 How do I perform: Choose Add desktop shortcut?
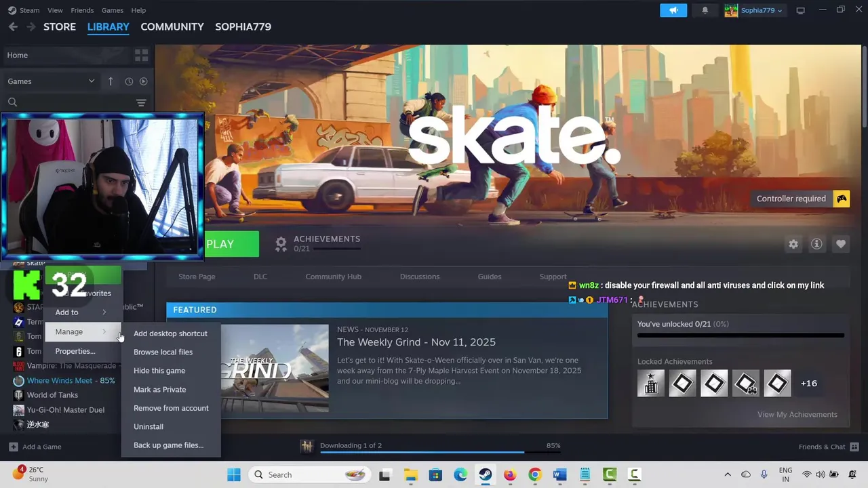[170, 333]
